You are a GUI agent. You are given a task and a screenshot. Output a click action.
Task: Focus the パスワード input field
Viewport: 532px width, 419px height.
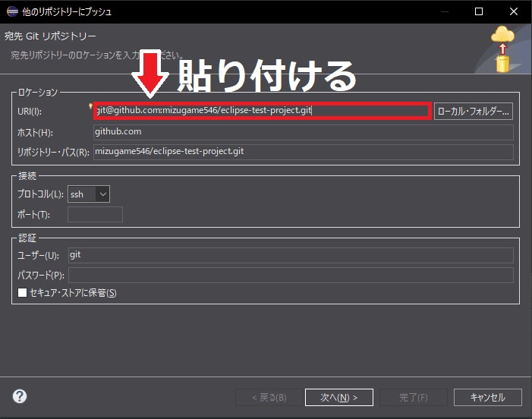point(290,275)
